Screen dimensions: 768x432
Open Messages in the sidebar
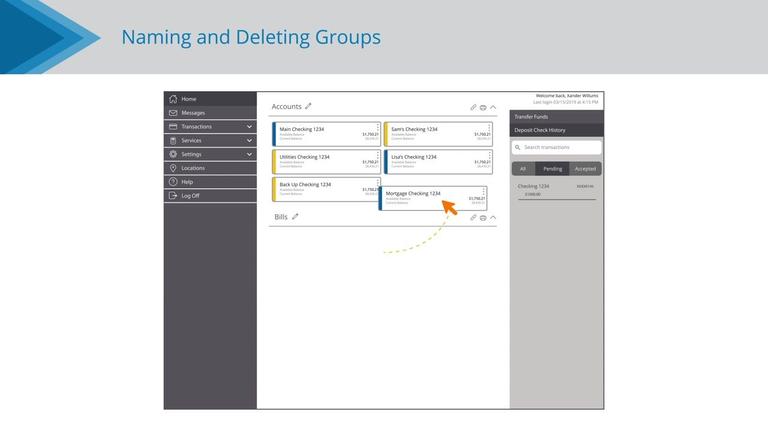click(x=210, y=113)
